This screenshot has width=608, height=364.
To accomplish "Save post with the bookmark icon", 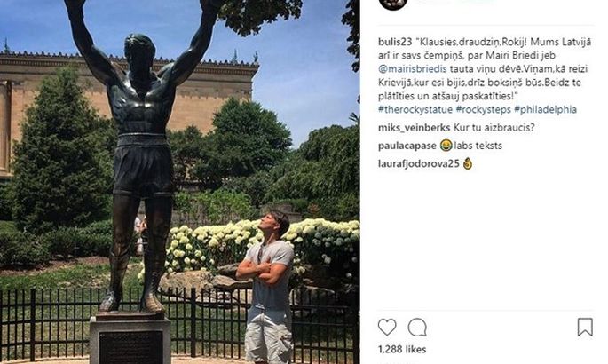I will pos(585,327).
